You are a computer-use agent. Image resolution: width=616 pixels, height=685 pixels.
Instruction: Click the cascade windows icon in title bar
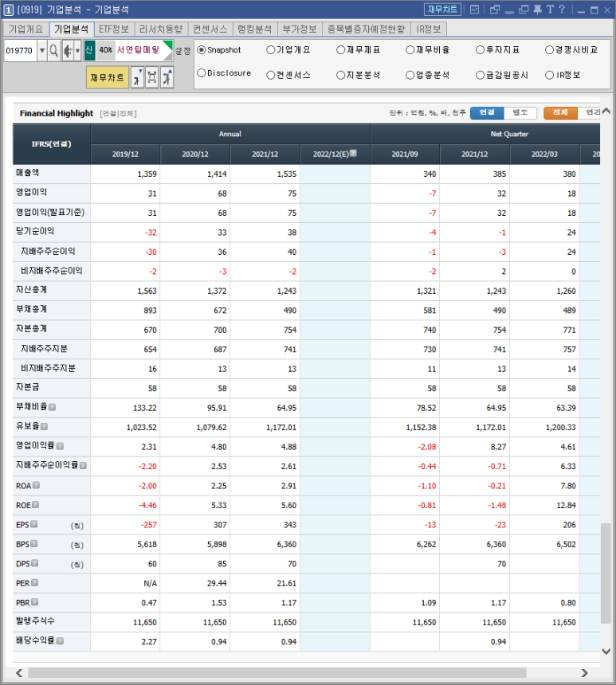point(524,10)
